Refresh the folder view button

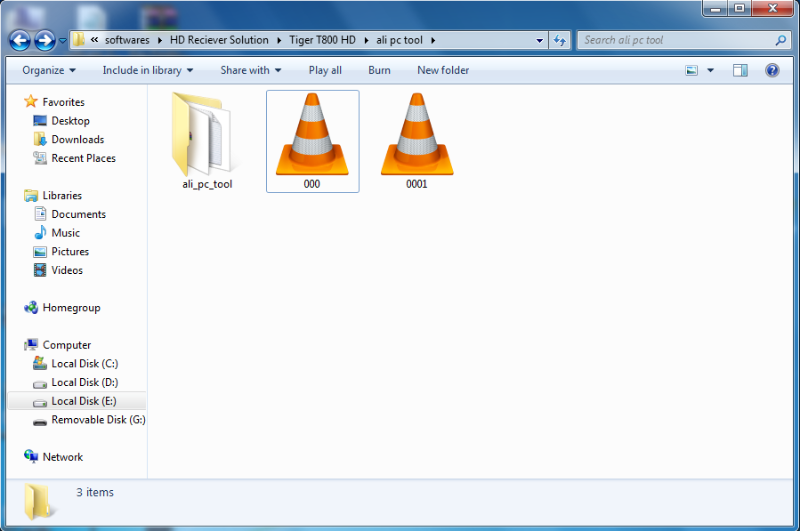(560, 40)
